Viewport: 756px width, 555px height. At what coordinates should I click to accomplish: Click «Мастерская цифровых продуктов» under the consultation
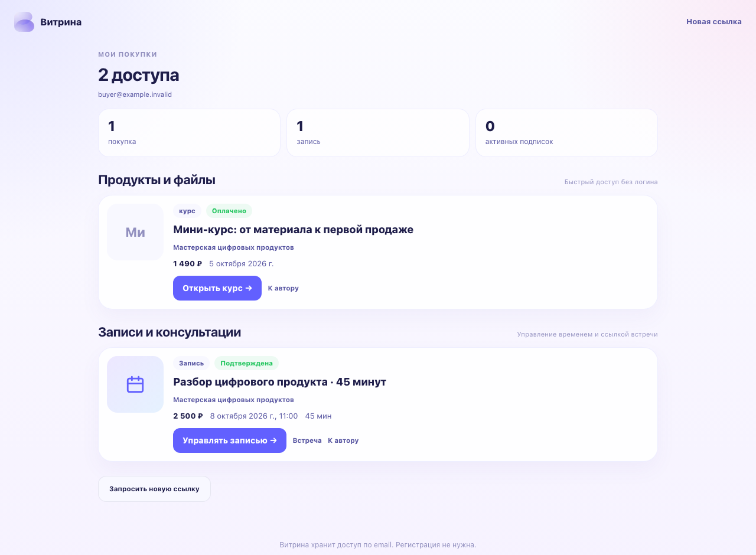click(x=233, y=400)
